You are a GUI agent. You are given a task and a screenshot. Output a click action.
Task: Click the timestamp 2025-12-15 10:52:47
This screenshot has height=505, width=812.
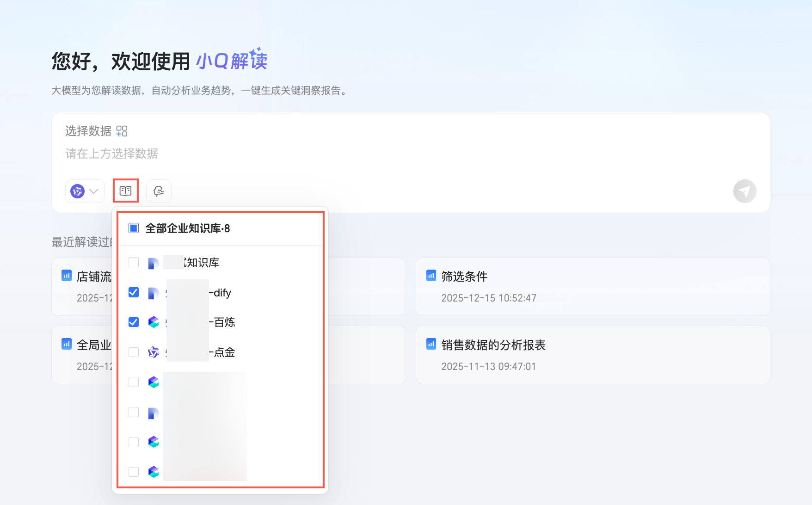tap(489, 298)
